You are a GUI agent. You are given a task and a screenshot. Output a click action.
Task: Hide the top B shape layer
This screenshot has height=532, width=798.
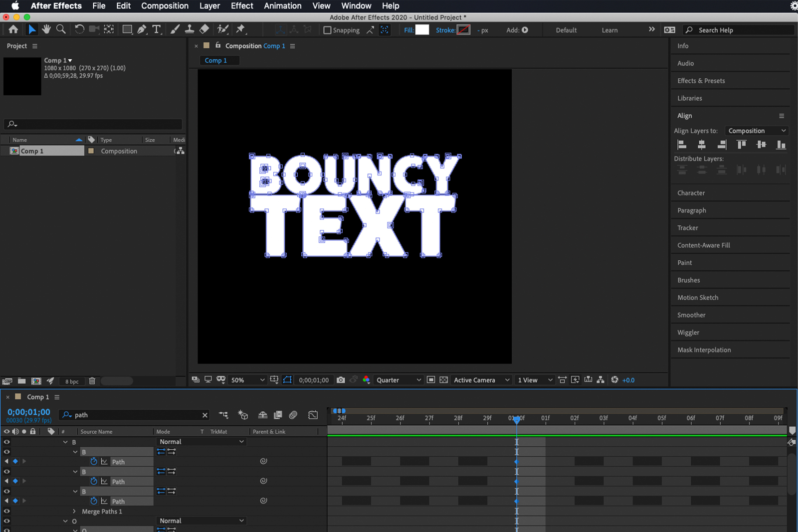tap(6, 442)
